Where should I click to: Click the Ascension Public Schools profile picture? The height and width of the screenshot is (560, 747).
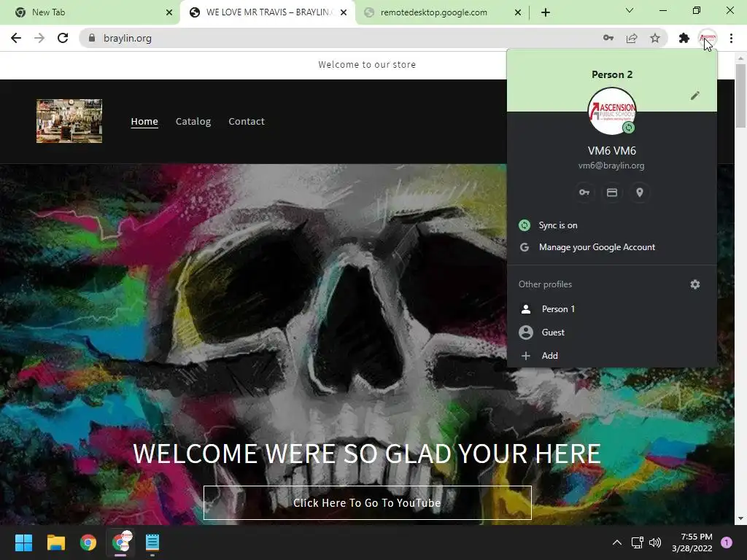[x=612, y=111]
